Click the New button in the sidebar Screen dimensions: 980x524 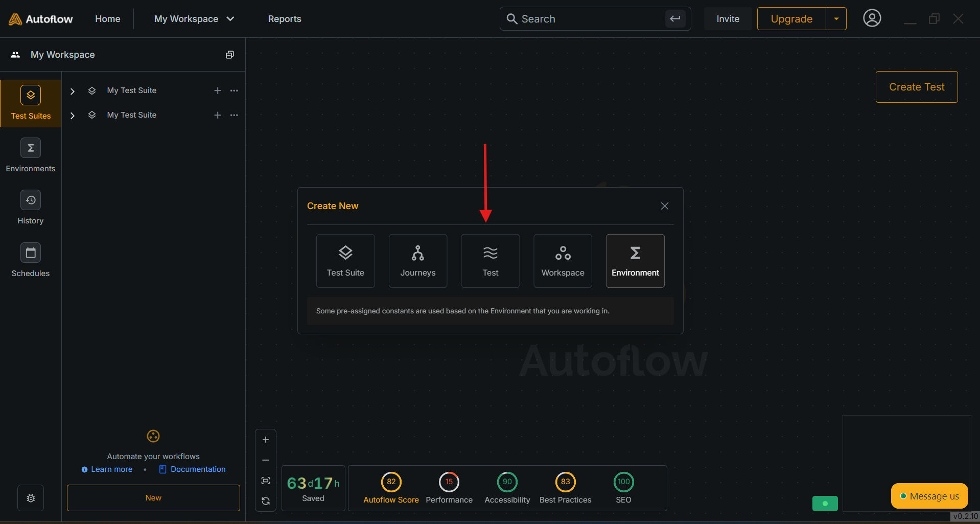coord(153,498)
